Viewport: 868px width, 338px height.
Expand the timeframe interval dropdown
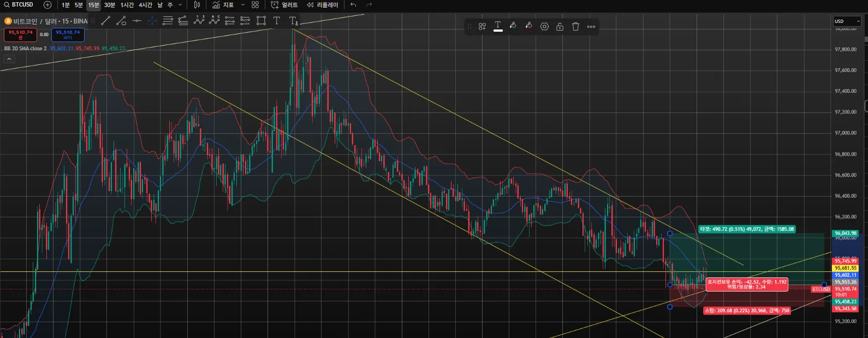[180, 5]
